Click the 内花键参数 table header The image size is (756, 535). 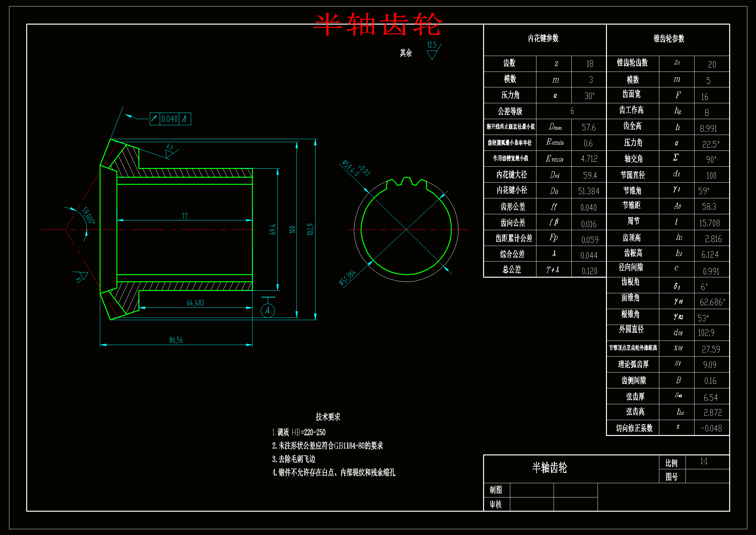tap(543, 38)
